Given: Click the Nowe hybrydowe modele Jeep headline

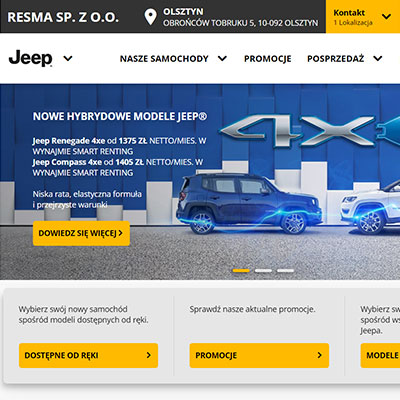Looking at the screenshot, I should [x=120, y=116].
